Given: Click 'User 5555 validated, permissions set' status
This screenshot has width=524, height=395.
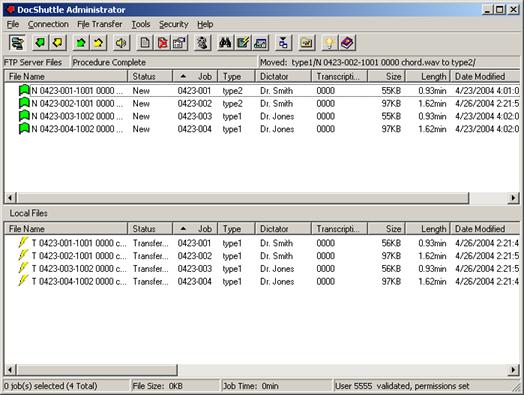Looking at the screenshot, I should [x=402, y=386].
